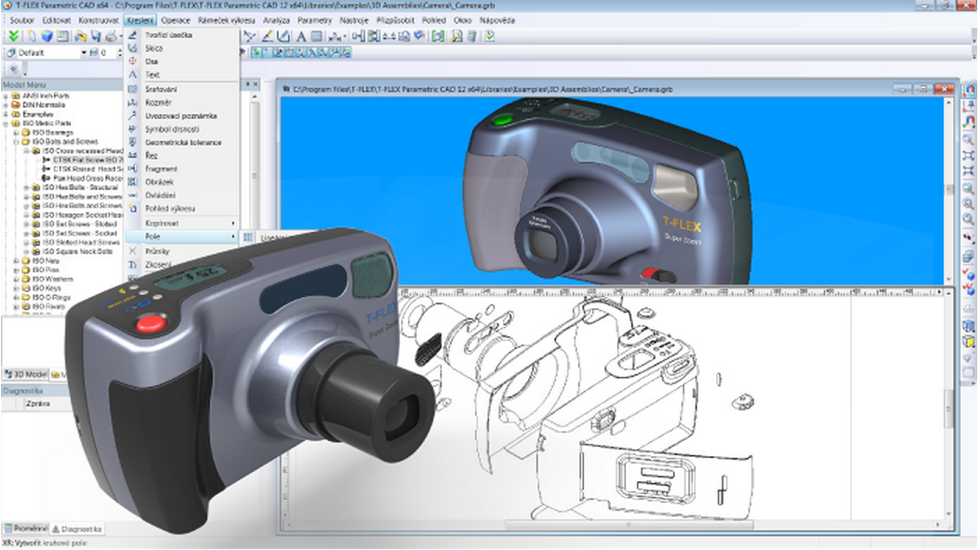The height and width of the screenshot is (550, 980).
Task: Expand the ISO Nuts folder
Action: (x=16, y=261)
